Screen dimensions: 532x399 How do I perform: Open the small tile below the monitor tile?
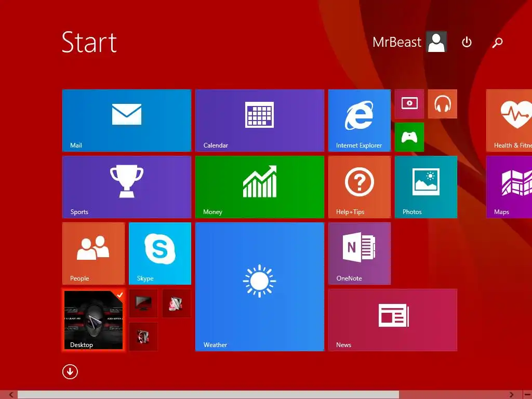pyautogui.click(x=143, y=337)
